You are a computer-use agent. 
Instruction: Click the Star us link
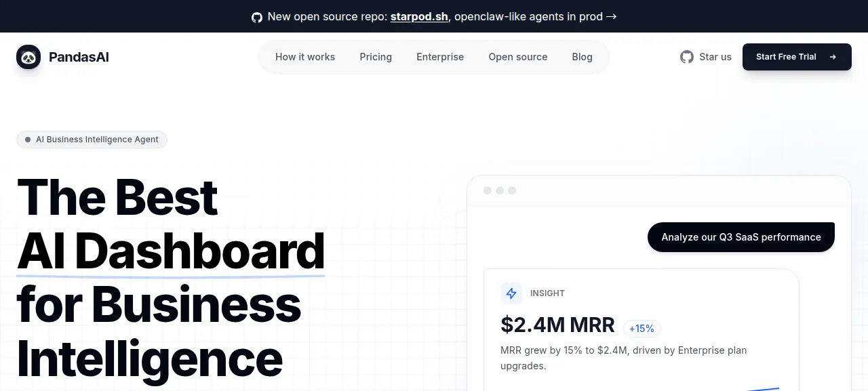tap(706, 57)
